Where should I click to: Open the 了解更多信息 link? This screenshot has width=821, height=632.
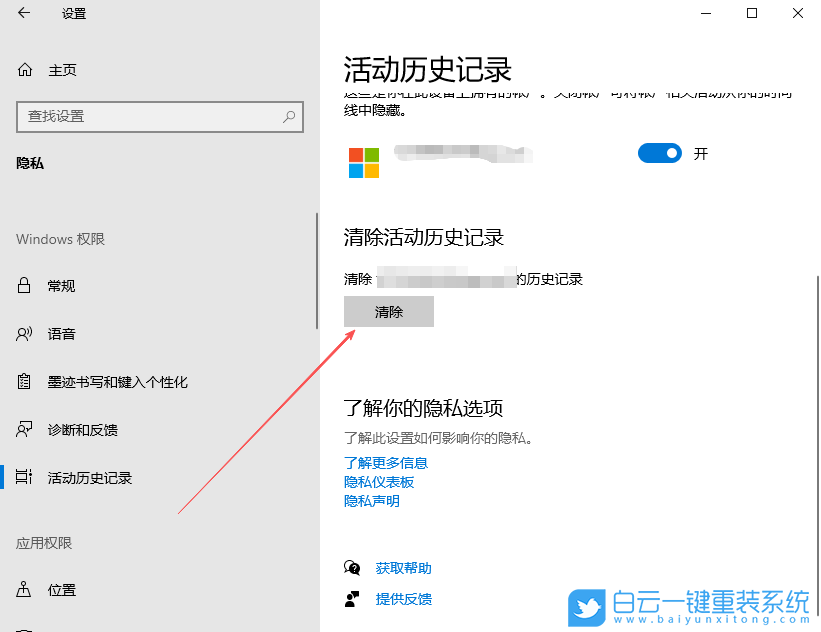click(x=386, y=462)
